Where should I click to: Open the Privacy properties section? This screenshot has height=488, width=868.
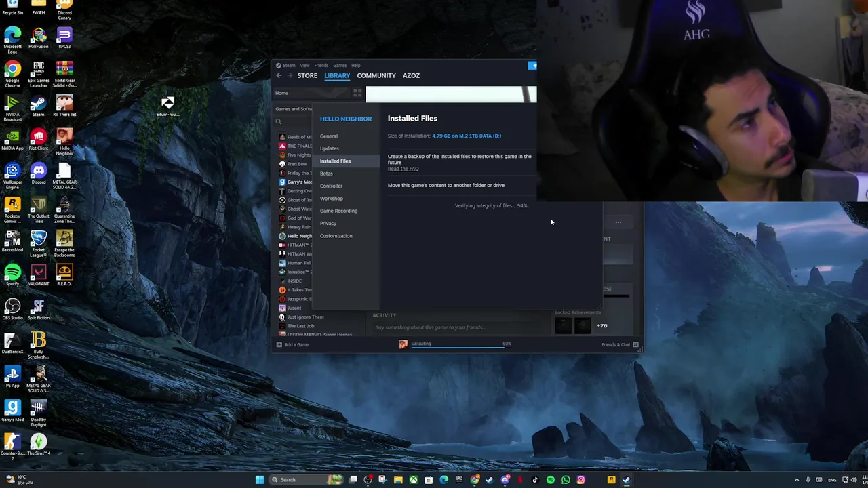(x=328, y=224)
